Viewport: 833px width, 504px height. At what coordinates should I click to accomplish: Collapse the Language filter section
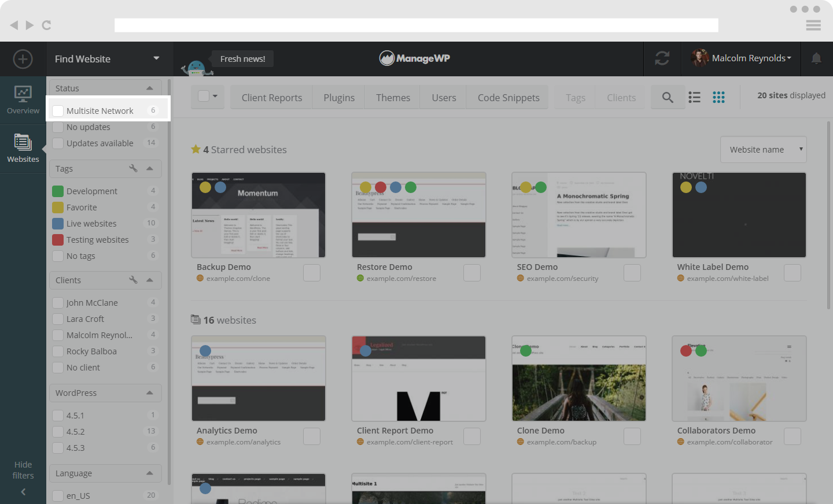click(150, 473)
